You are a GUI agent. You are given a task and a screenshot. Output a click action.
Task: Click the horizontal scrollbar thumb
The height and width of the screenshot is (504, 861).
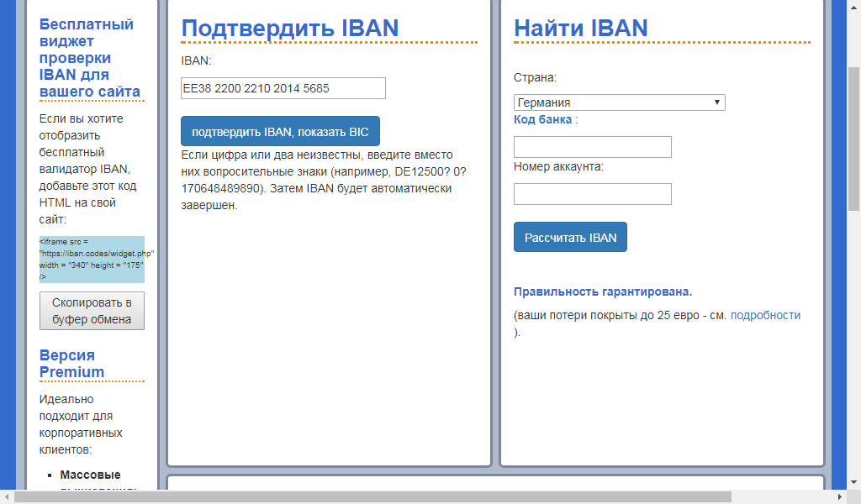[x=372, y=496]
